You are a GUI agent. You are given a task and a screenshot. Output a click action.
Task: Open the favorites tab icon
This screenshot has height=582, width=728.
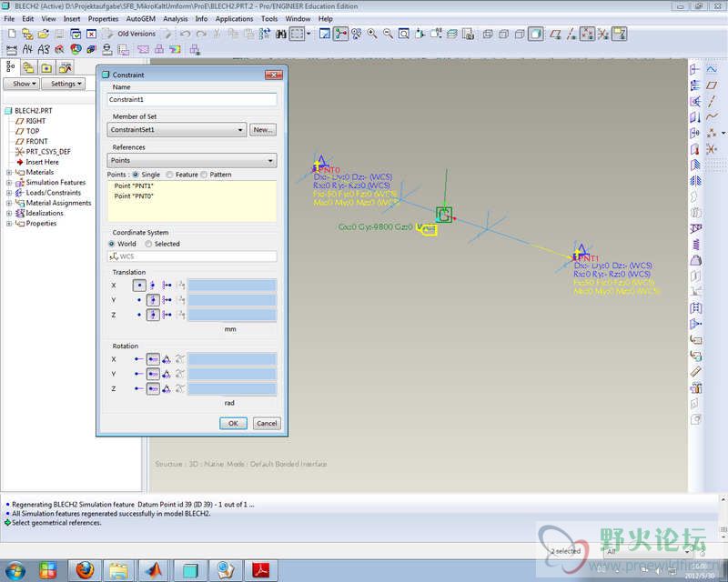tap(46, 68)
